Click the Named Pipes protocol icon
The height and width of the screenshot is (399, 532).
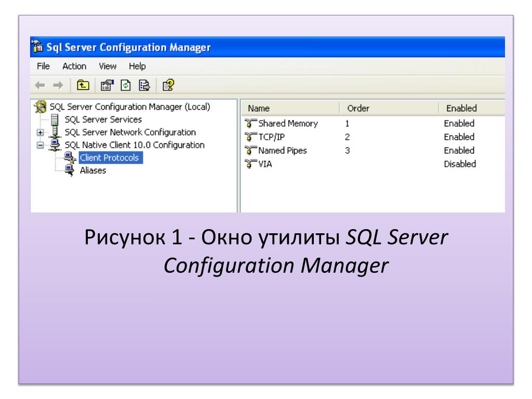pos(250,150)
